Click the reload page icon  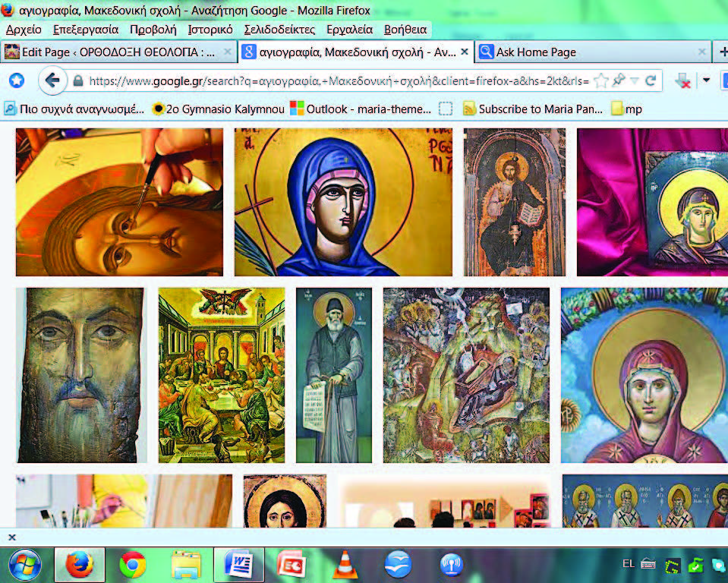click(651, 80)
